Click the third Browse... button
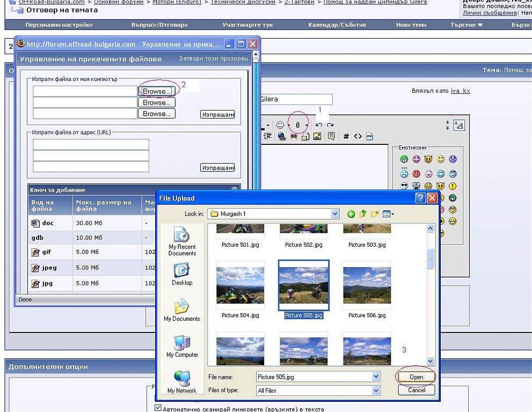The width and height of the screenshot is (532, 412). click(156, 114)
